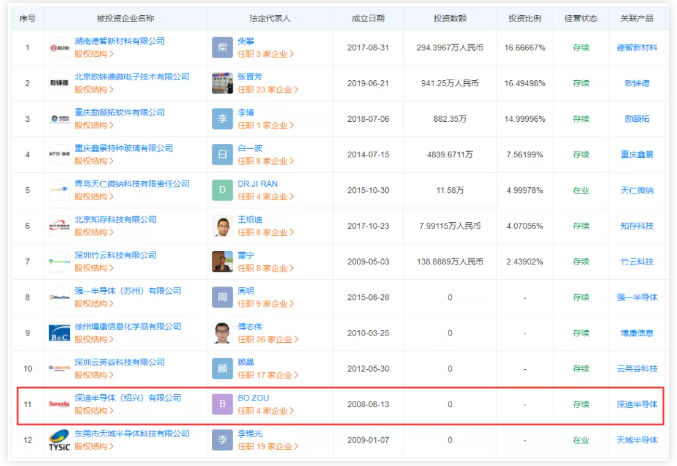Image resolution: width=677 pixels, height=466 pixels.
Task: Click the date 2018-07-06
Action: (368, 119)
